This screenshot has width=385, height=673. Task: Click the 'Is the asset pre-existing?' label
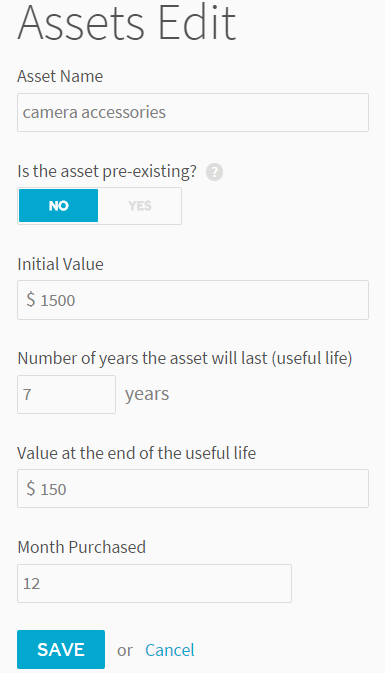pyautogui.click(x=107, y=172)
